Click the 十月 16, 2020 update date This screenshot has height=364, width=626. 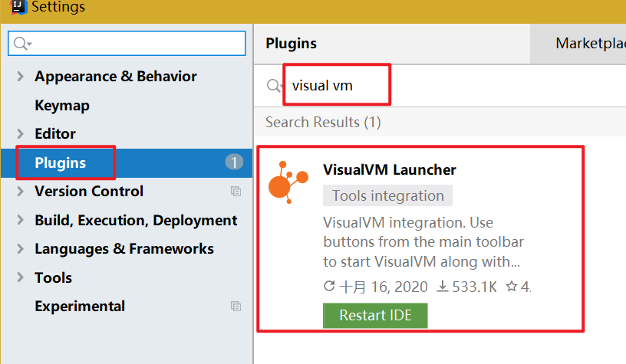[384, 287]
